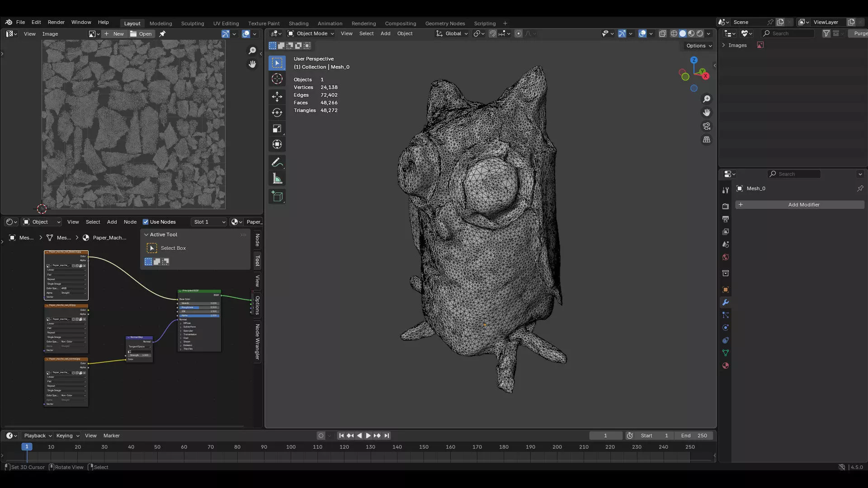The height and width of the screenshot is (488, 868).
Task: Toggle snapping magnet in viewport header
Action: tap(493, 33)
